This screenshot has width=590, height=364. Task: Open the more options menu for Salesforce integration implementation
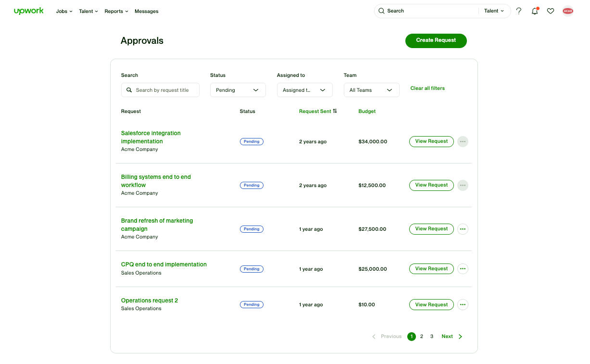(463, 141)
